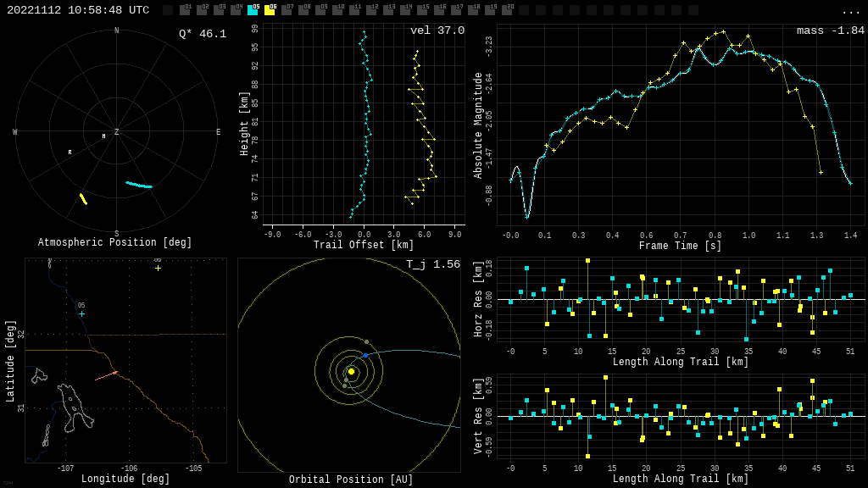The height and width of the screenshot is (488, 868).
Task: Enable the station 01 indicator square
Action: tap(185, 10)
